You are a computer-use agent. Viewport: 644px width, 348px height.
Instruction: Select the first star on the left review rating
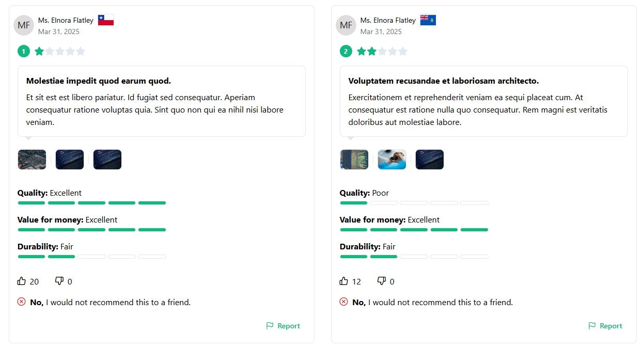[x=39, y=51]
